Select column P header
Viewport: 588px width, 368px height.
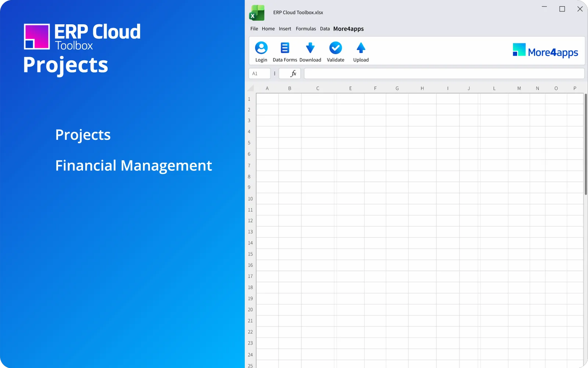pyautogui.click(x=575, y=88)
